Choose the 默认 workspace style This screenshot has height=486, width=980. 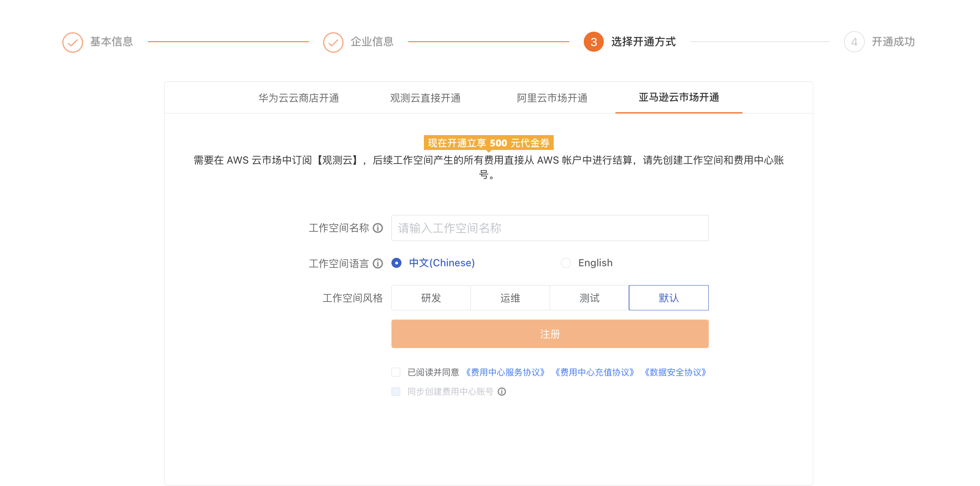coord(669,298)
